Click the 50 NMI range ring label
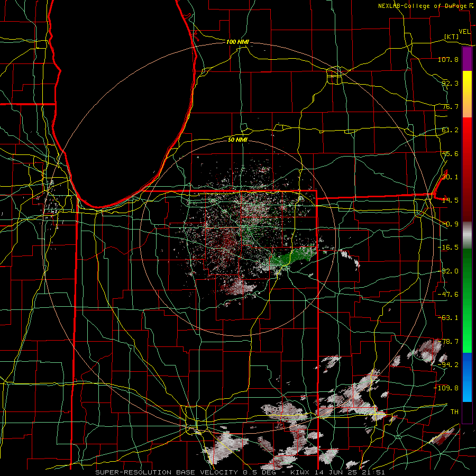The image size is (476, 476). (x=237, y=140)
